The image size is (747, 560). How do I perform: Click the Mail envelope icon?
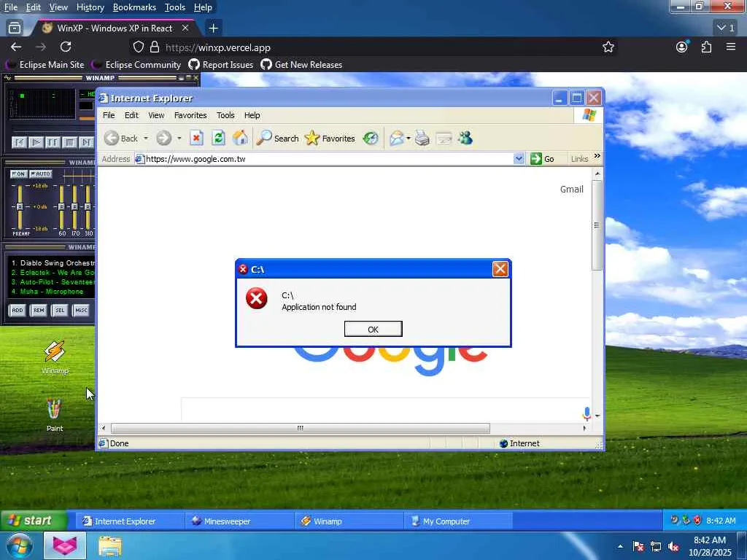point(396,139)
